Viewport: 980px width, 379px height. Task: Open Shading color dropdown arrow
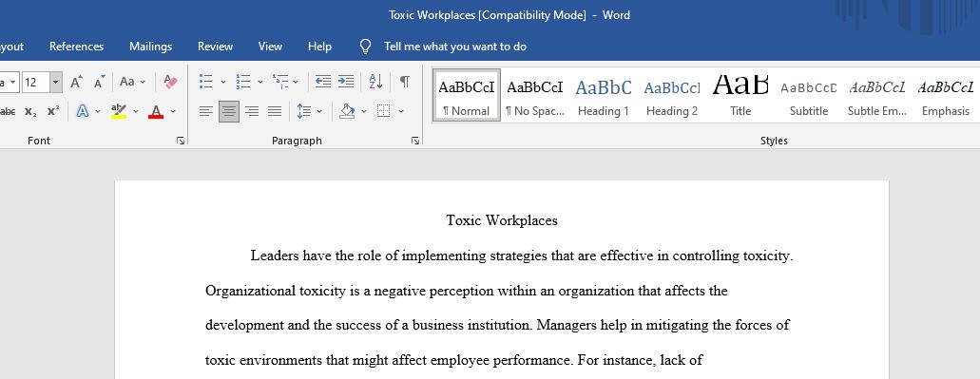364,112
